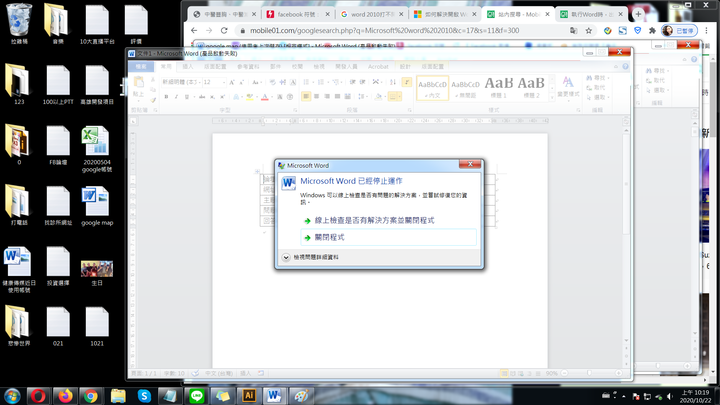Screen dimensions: 720x405
Task: Switch to the 插入 ribbon tab
Action: (188, 67)
